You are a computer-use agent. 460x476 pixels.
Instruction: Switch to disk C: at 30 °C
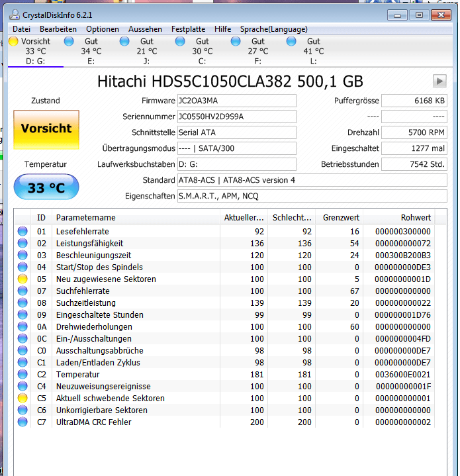click(202, 51)
